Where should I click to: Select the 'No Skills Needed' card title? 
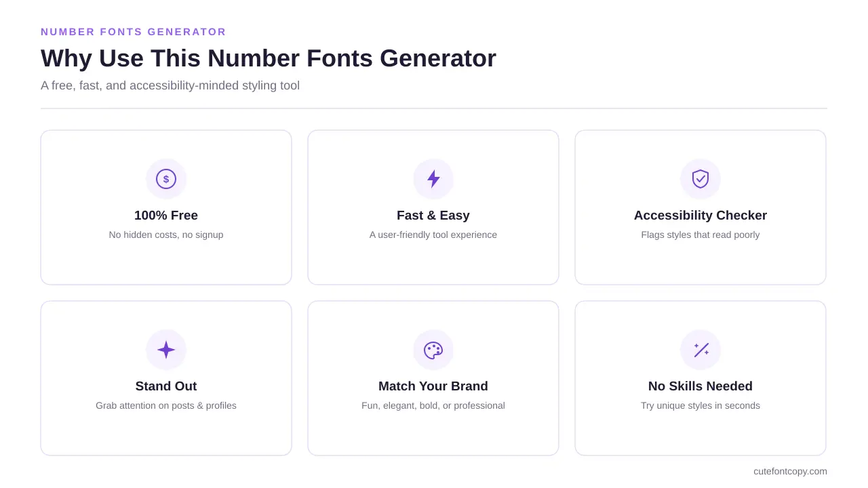click(701, 386)
